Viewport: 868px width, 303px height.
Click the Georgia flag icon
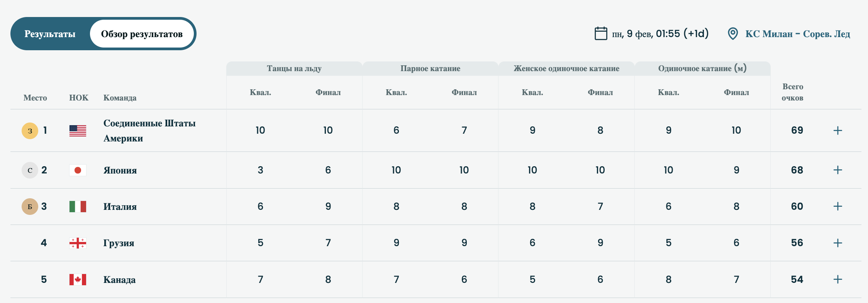[x=78, y=243]
